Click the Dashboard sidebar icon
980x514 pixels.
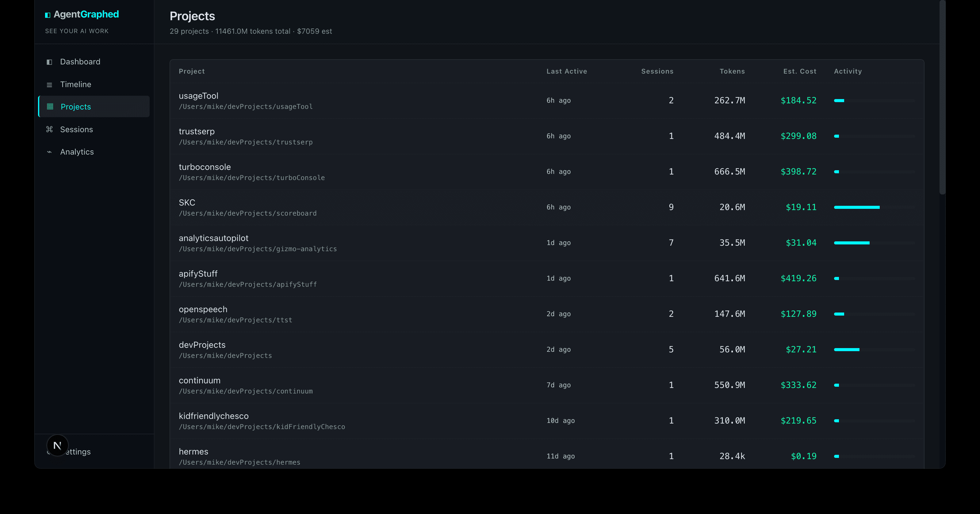pos(49,62)
